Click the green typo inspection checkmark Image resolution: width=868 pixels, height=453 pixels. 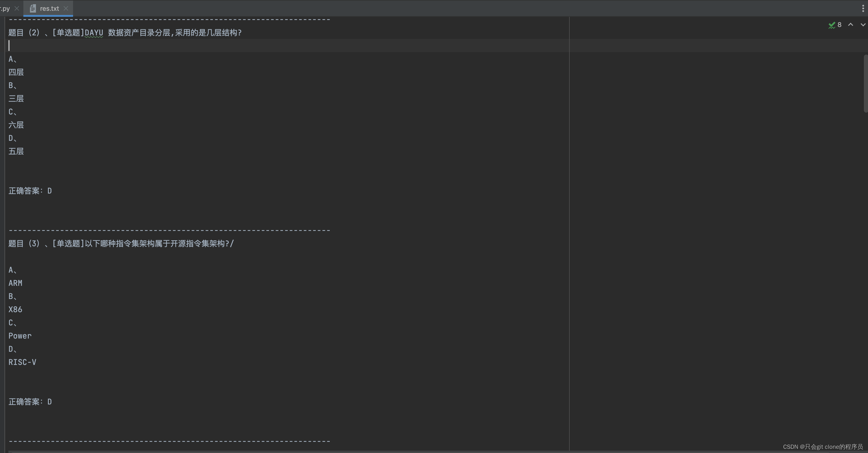click(x=831, y=25)
